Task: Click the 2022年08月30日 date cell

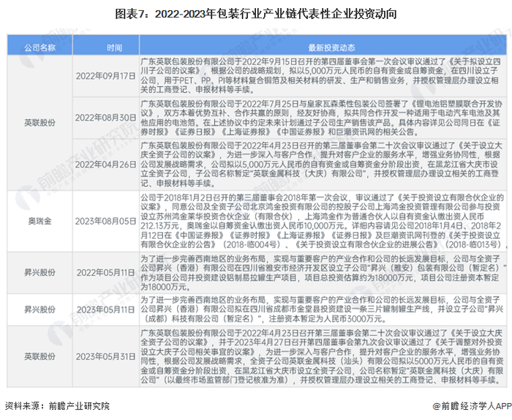Action: click(x=106, y=118)
